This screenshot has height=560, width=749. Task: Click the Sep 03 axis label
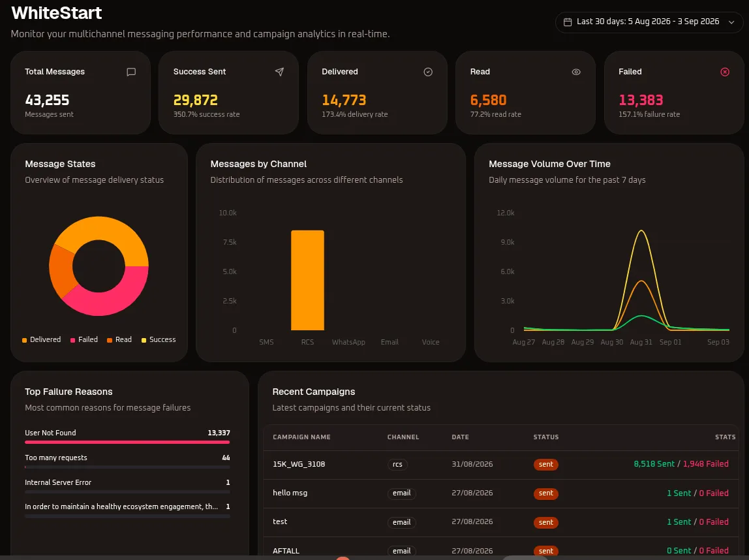718,342
